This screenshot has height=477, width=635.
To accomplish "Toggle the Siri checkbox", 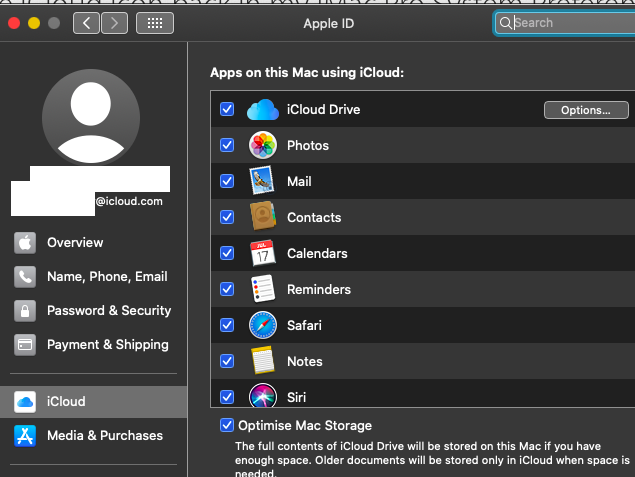I will coord(227,397).
